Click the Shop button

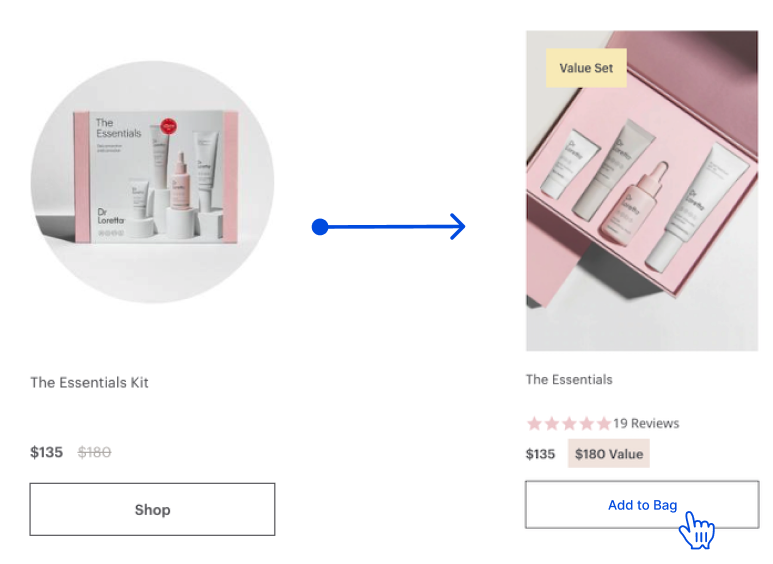152,509
